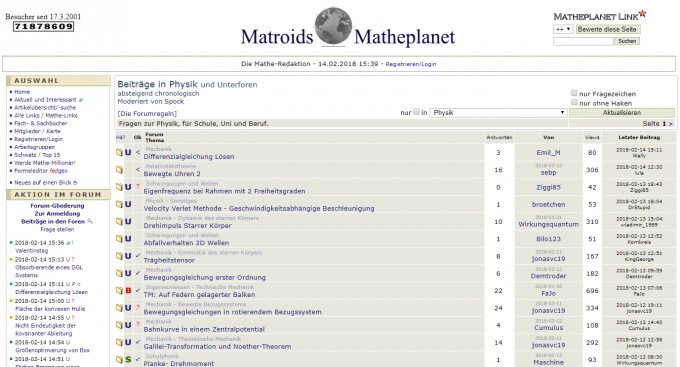The width and height of the screenshot is (680, 367).
Task: Click folder icon for Abfallverhalten 2D Wellen thread
Action: point(119,239)
